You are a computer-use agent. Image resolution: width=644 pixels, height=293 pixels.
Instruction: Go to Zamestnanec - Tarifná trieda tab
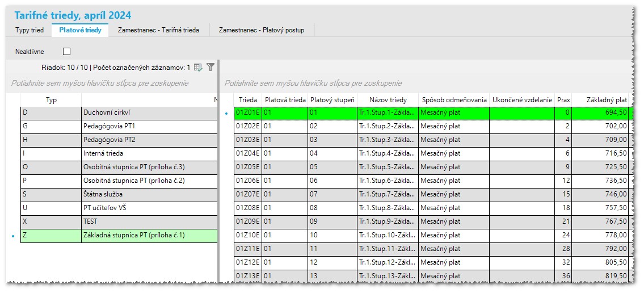point(158,30)
